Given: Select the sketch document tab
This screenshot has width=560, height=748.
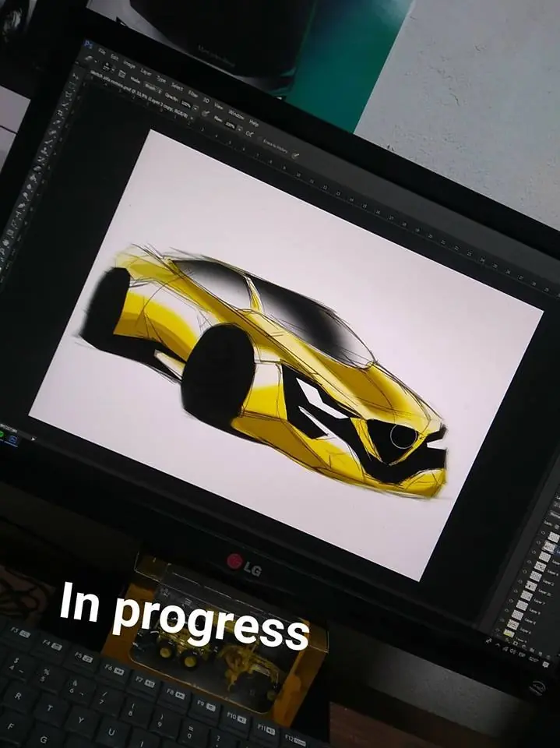Looking at the screenshot, I should (x=139, y=94).
